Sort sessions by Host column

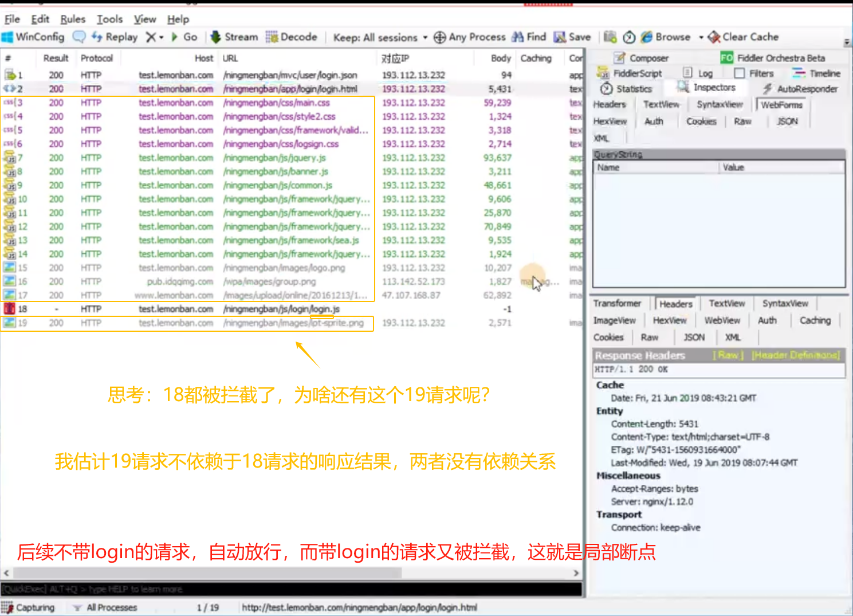(203, 58)
